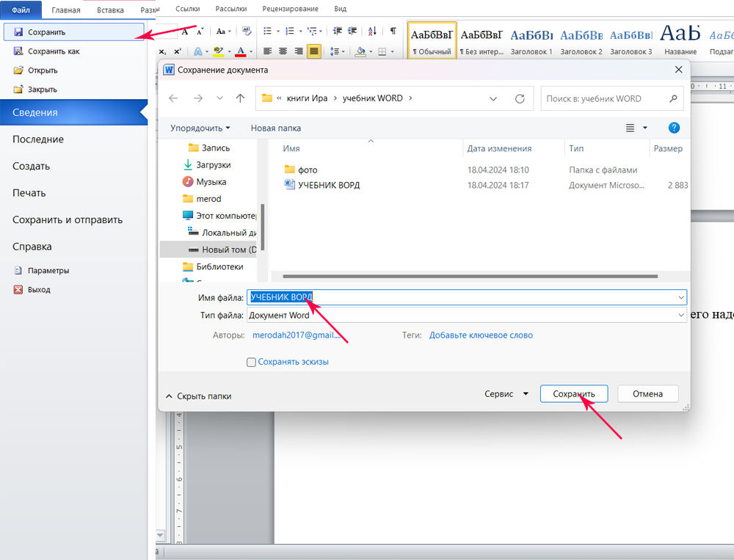The height and width of the screenshot is (560, 734).
Task: Click the clear formatting icon
Action: point(247,31)
